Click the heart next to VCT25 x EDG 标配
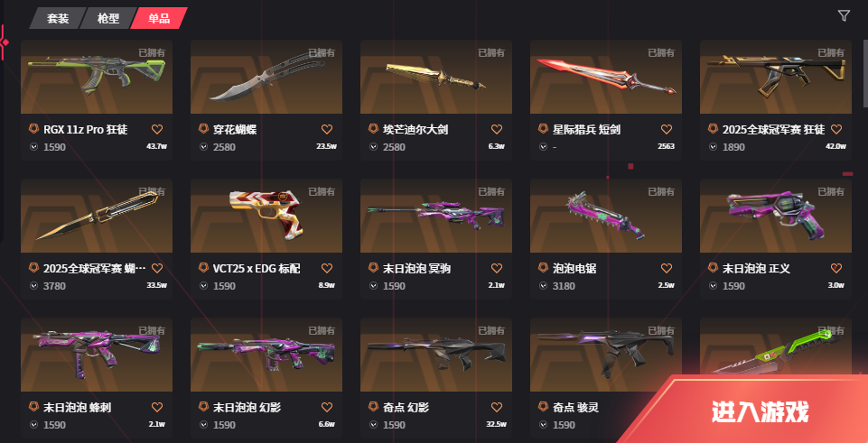 click(x=327, y=268)
